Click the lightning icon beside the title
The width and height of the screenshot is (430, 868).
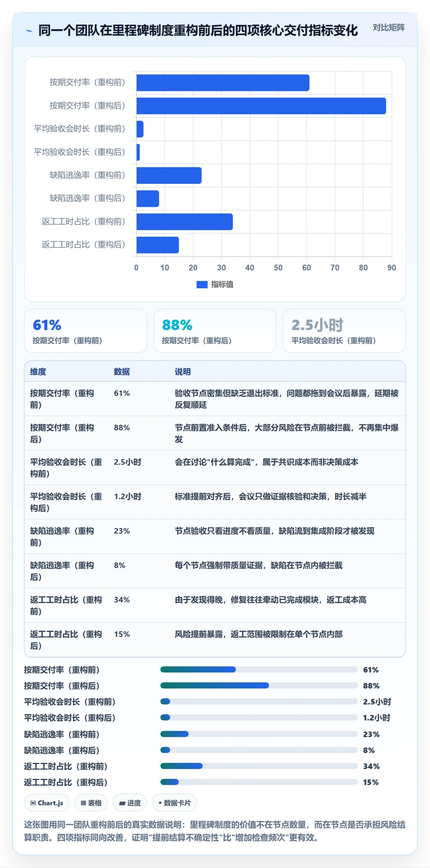(x=29, y=31)
